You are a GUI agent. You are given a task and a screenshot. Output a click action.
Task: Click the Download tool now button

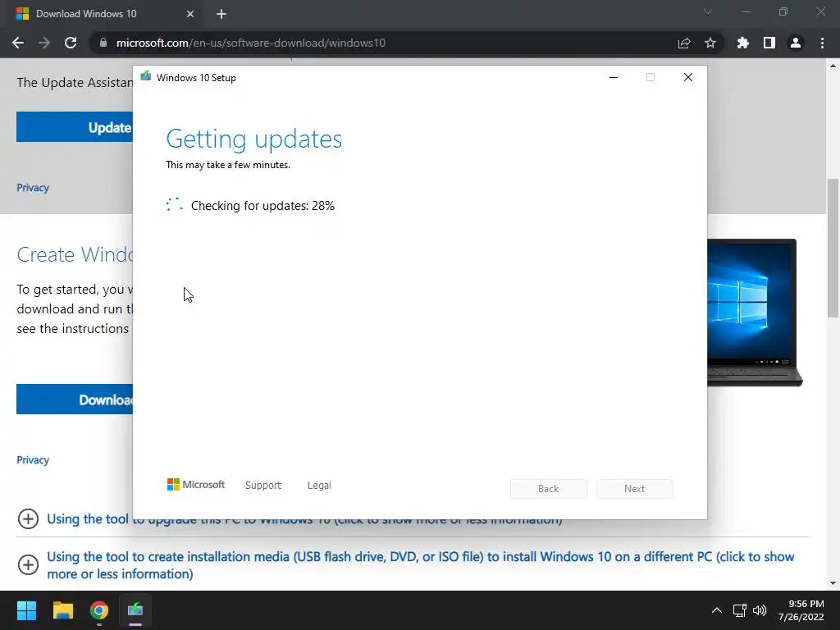(x=75, y=399)
